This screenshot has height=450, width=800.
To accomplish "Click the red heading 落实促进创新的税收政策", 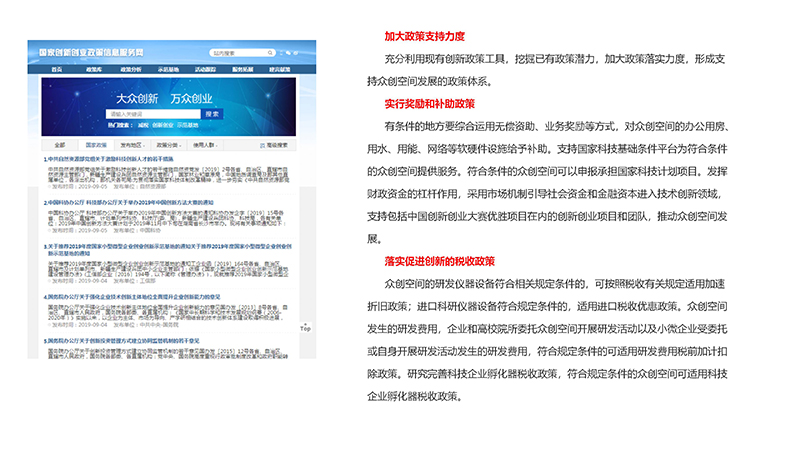I will 439,261.
